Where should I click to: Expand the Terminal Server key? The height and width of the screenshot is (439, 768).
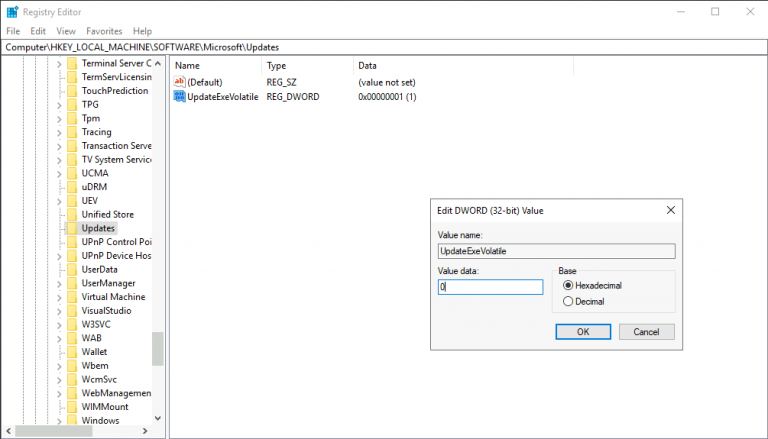[x=59, y=64]
